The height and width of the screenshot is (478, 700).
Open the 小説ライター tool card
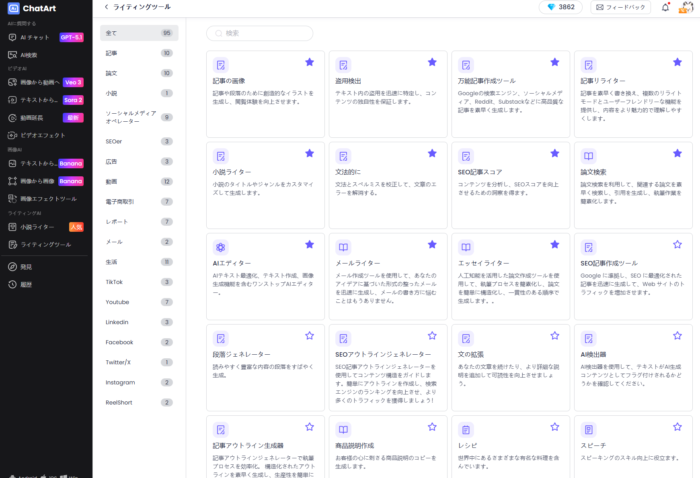265,185
